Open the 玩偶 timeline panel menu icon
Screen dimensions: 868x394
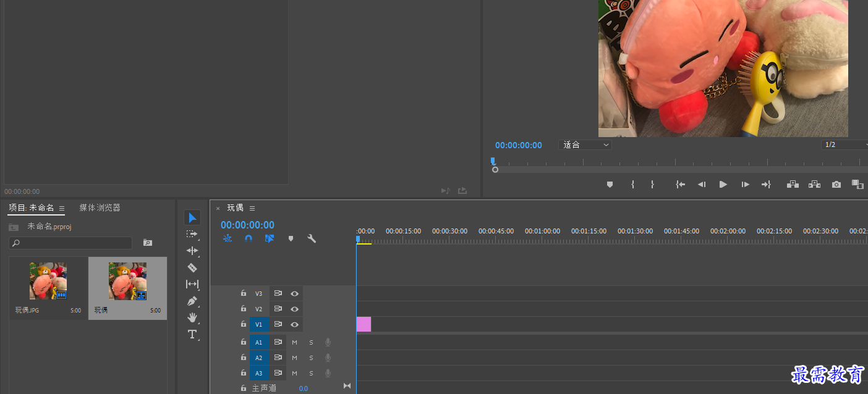pyautogui.click(x=252, y=208)
